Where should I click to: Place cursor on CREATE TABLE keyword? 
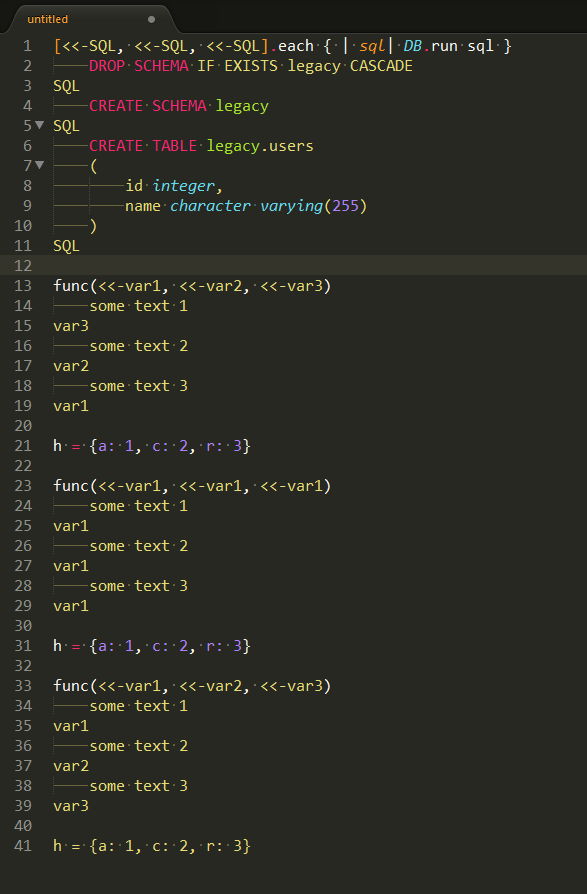143,146
